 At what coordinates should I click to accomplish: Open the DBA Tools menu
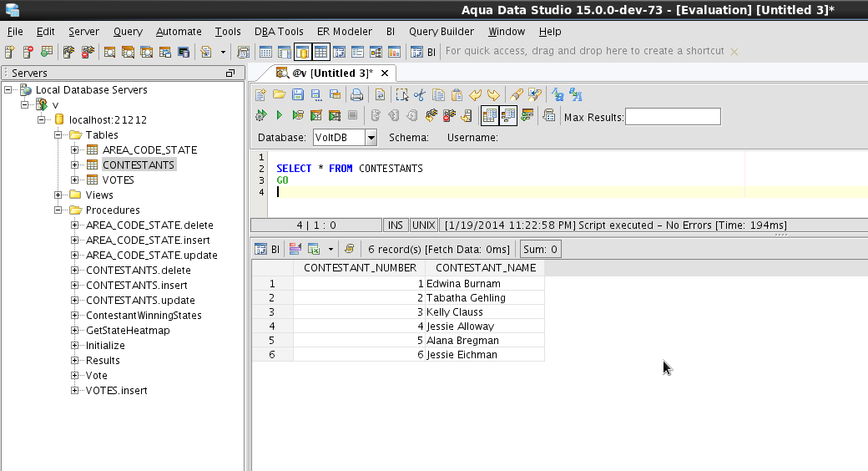coord(279,32)
